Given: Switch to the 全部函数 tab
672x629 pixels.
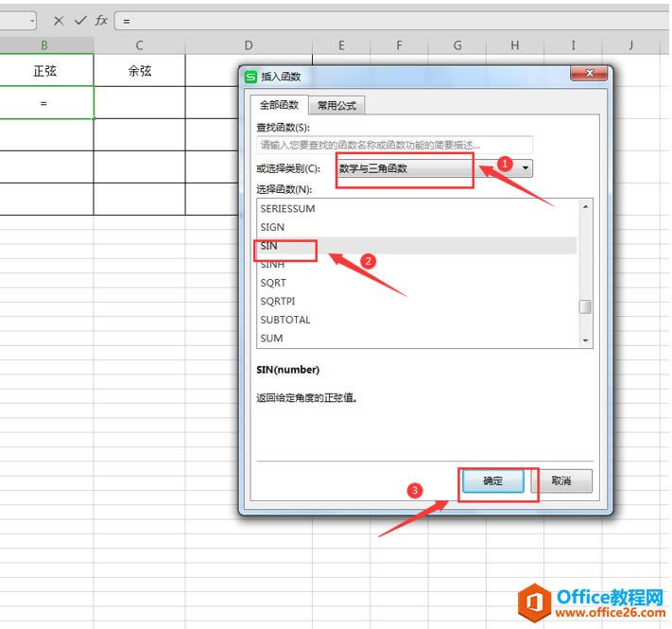Looking at the screenshot, I should [x=279, y=105].
